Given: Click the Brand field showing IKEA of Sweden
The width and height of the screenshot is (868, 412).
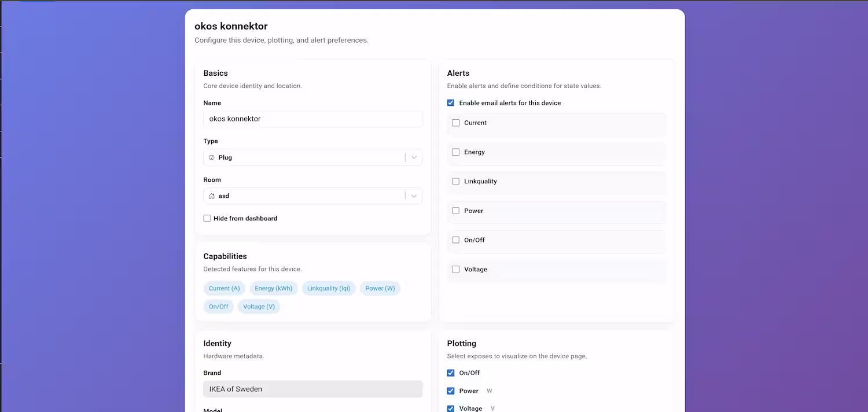Looking at the screenshot, I should [312, 389].
